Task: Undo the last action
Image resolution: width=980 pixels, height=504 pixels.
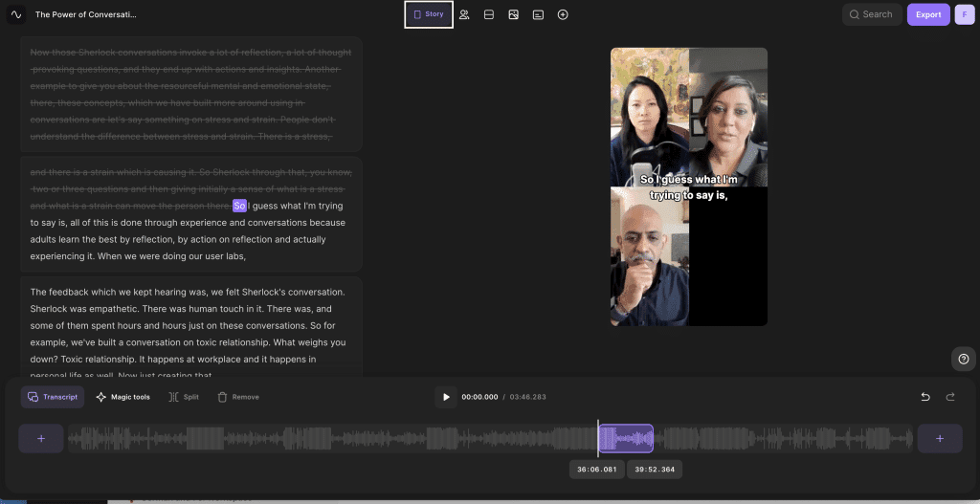Action: coord(925,397)
